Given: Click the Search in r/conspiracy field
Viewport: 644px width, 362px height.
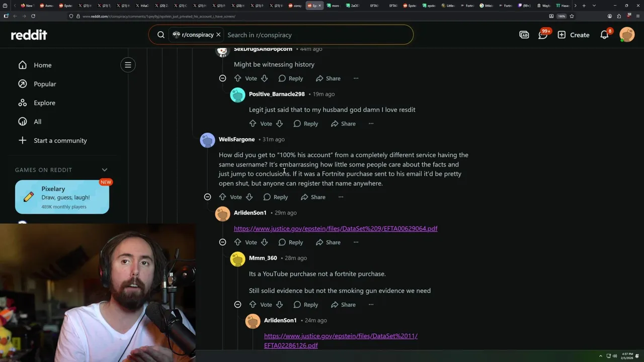Looking at the screenshot, I should (x=317, y=35).
